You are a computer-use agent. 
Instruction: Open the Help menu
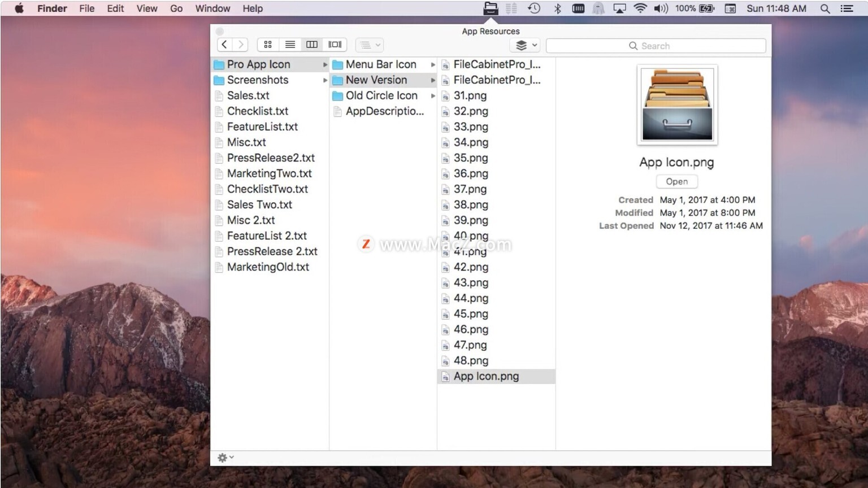pos(253,8)
